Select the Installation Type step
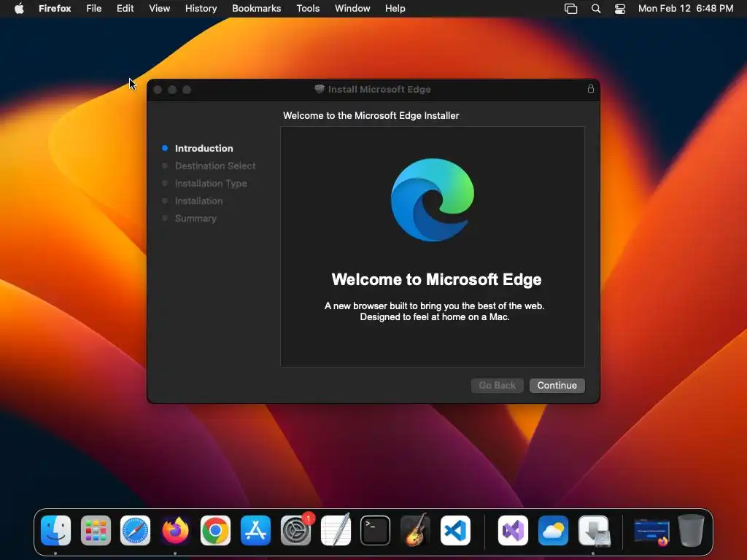Viewport: 747px width, 560px height. [x=211, y=183]
